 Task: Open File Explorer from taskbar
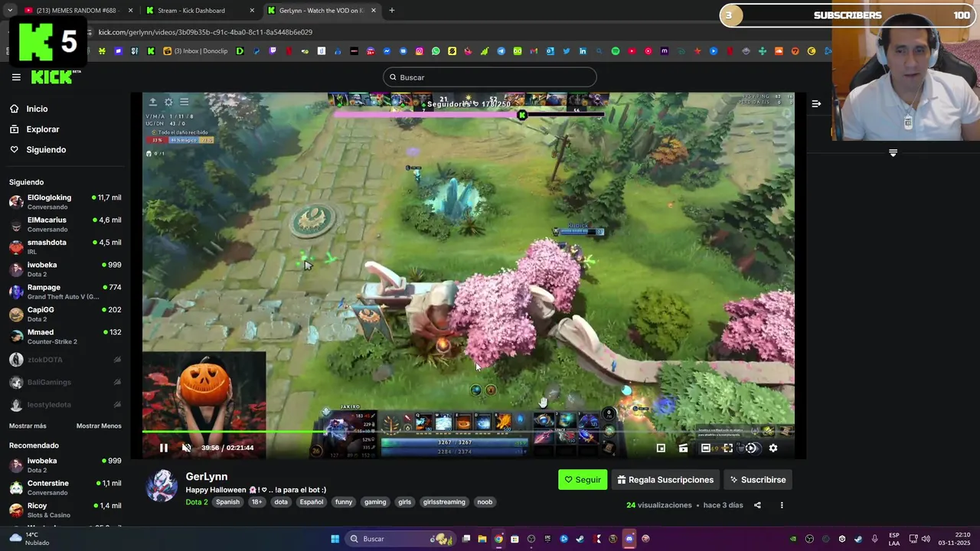pyautogui.click(x=482, y=539)
